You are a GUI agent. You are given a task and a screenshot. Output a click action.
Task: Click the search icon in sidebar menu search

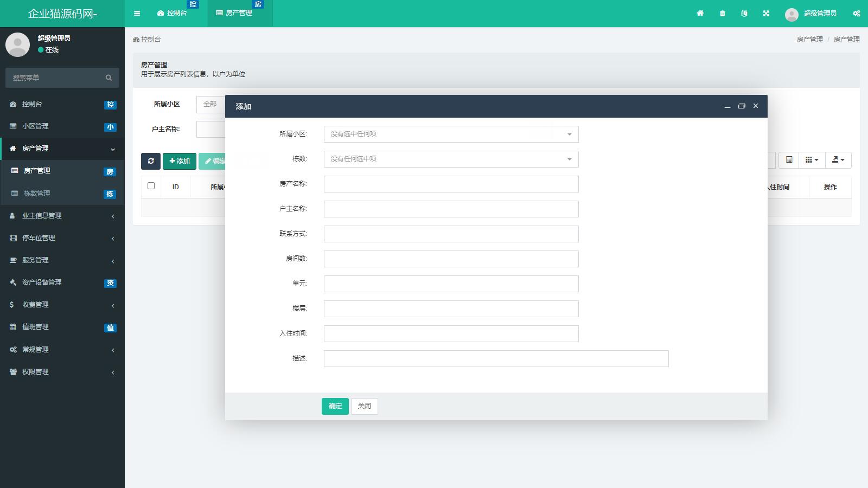(108, 78)
